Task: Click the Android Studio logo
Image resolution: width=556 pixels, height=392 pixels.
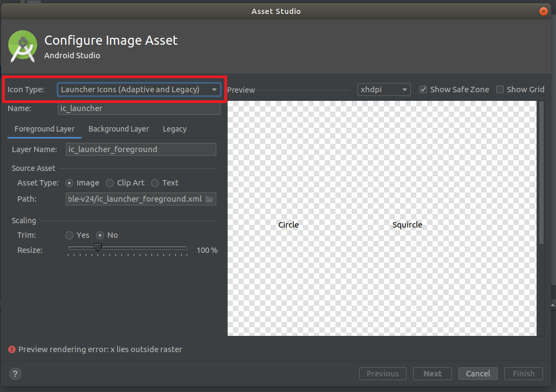Action: point(22,46)
